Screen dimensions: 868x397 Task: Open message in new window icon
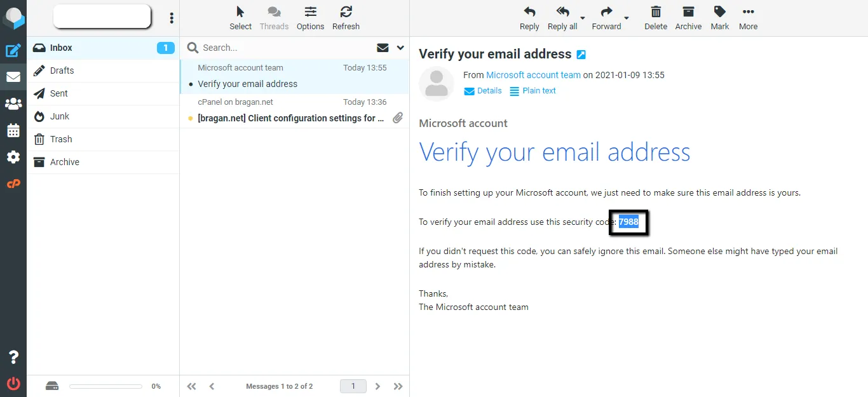point(581,55)
